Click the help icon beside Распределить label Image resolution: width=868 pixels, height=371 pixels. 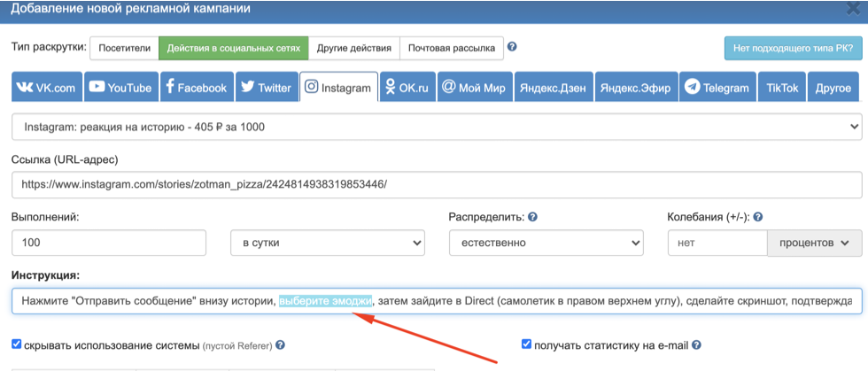533,217
